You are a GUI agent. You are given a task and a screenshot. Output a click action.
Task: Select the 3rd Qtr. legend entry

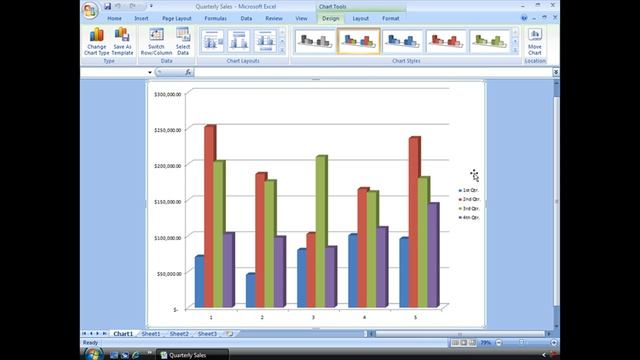(469, 209)
